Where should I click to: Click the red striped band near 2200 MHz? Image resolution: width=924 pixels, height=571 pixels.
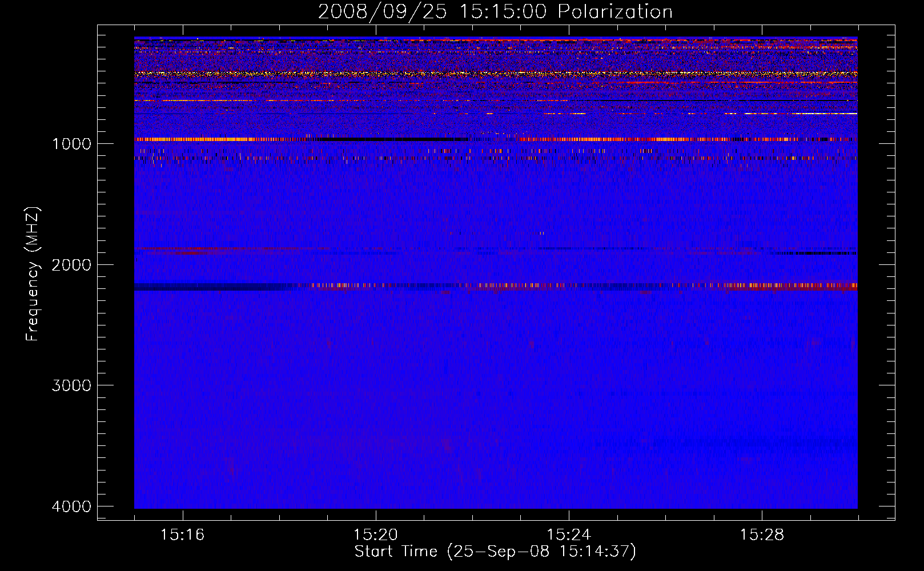496,285
